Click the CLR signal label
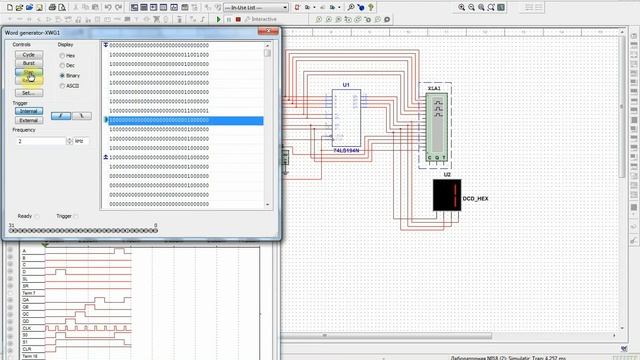The image size is (640, 360). pos(27,349)
